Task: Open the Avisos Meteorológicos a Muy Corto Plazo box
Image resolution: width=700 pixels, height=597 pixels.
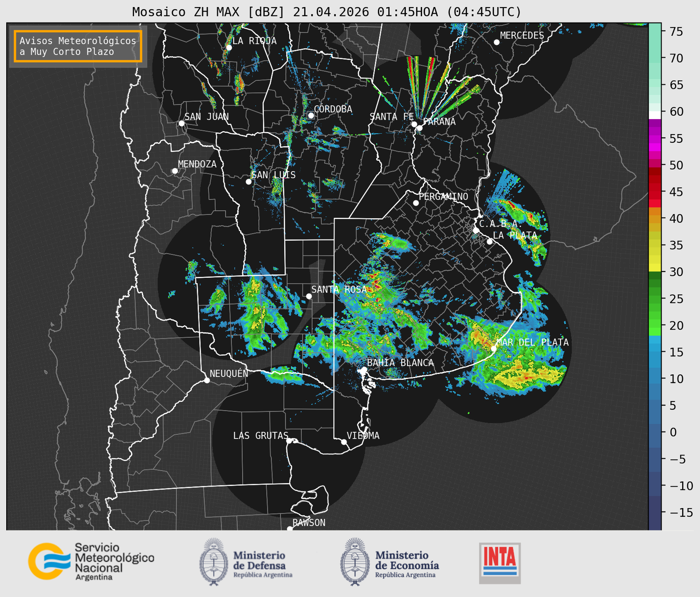Action: tap(78, 46)
